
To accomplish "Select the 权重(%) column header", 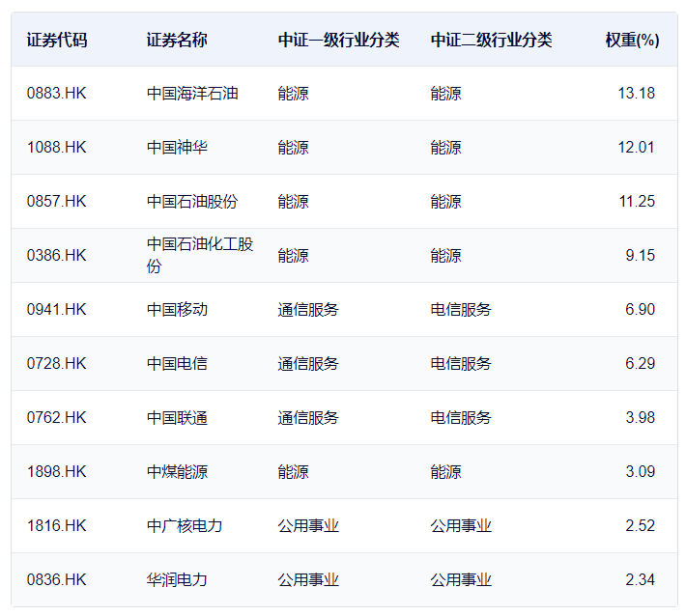I will [632, 40].
